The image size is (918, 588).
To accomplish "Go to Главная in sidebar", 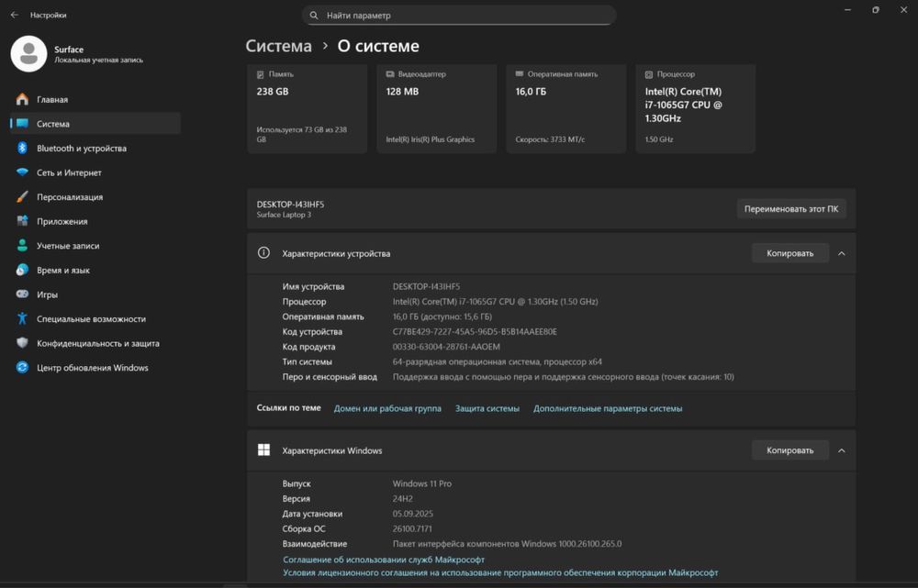I will coord(52,99).
